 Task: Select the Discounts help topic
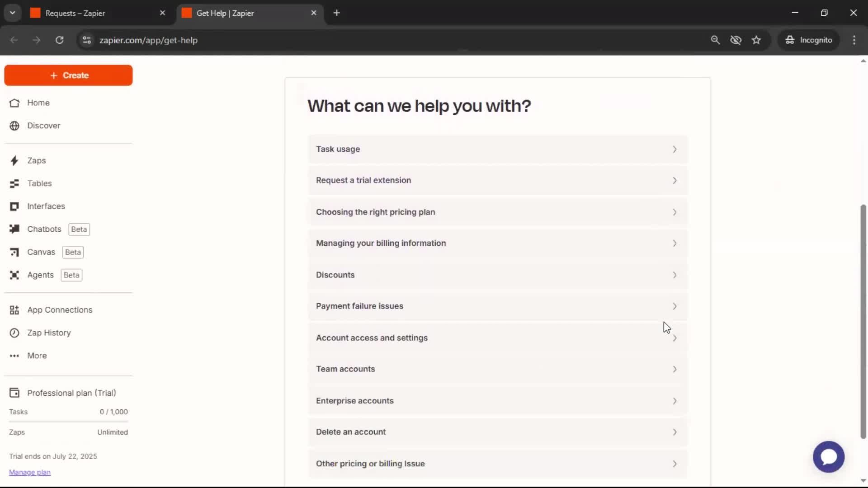(498, 275)
